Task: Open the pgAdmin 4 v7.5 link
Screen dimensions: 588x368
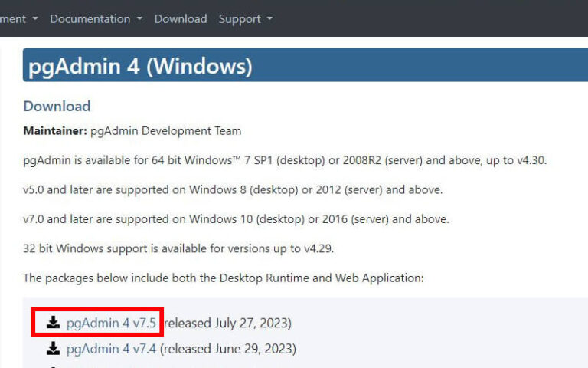Action: pos(111,323)
